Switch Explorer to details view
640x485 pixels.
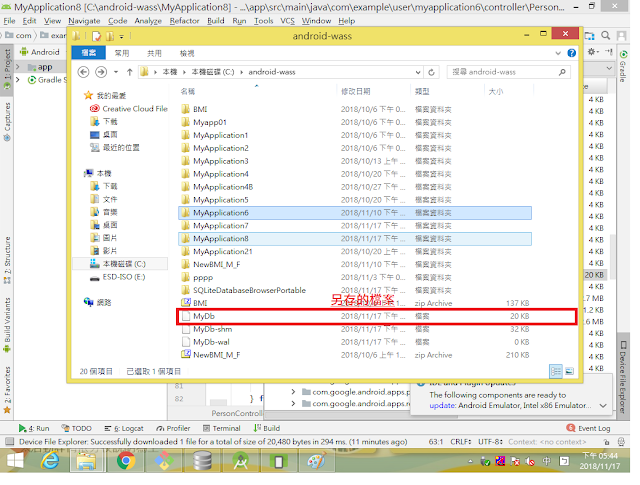click(556, 371)
